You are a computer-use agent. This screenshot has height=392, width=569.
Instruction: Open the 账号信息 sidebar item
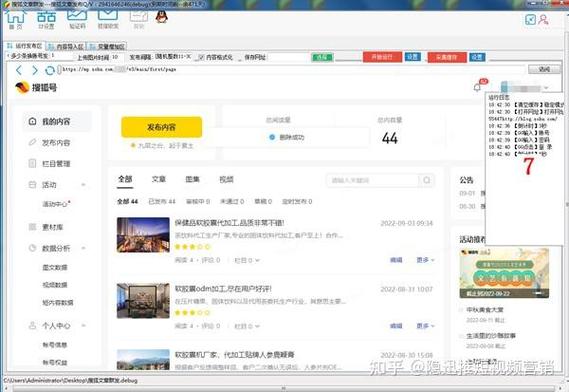[55, 345]
